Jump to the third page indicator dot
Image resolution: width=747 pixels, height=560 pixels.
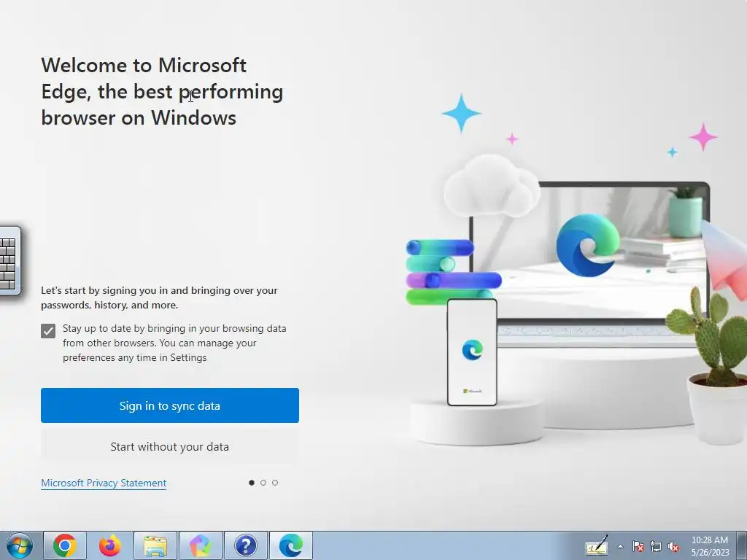tap(275, 483)
